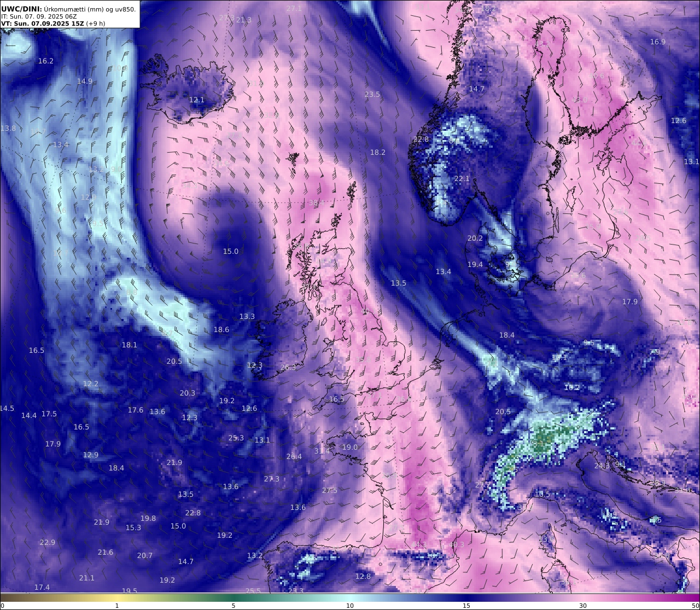Image resolution: width=700 pixels, height=610 pixels.
Task: Click the value 16.9 in the top right
Action: coord(658,42)
